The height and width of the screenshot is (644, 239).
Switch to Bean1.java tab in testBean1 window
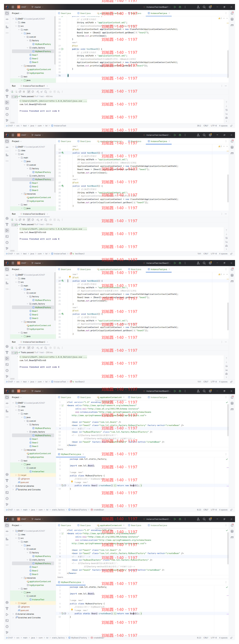65,13
